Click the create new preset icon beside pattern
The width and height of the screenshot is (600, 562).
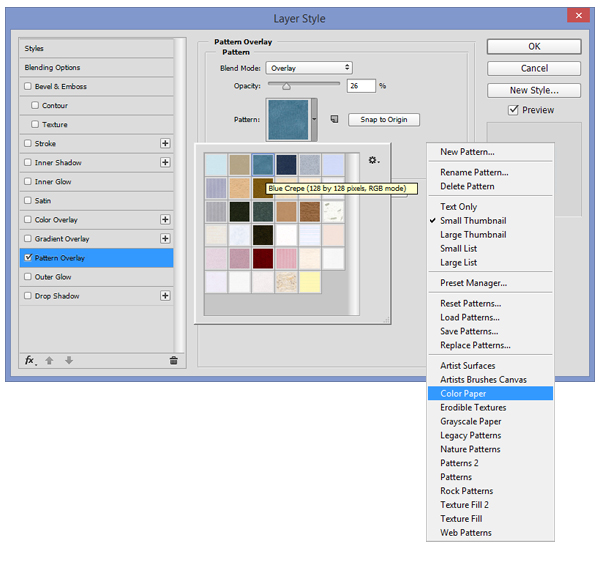(x=333, y=119)
